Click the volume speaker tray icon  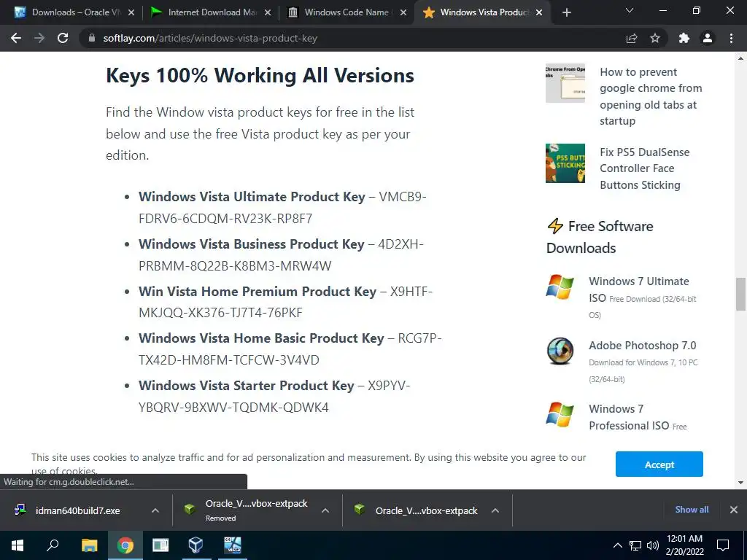[653, 545]
